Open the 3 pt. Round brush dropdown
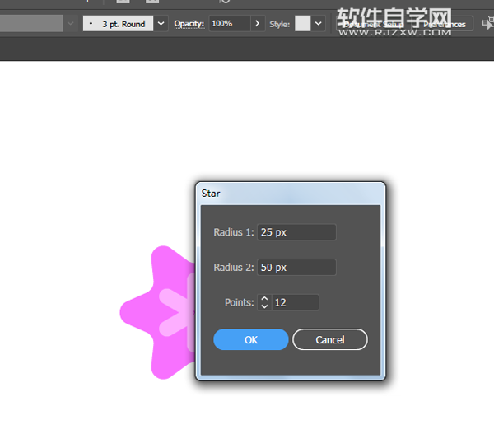 click(x=161, y=24)
